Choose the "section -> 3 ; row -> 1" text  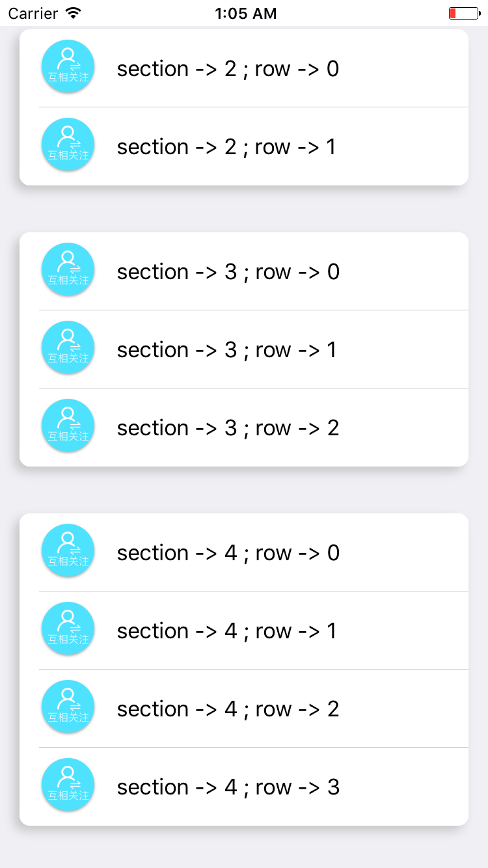tap(226, 350)
